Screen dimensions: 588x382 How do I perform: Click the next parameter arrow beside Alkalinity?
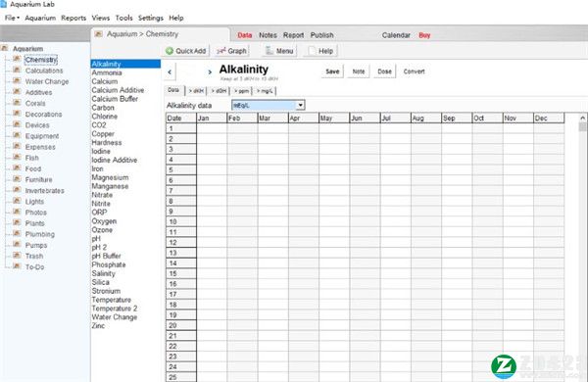(x=210, y=72)
